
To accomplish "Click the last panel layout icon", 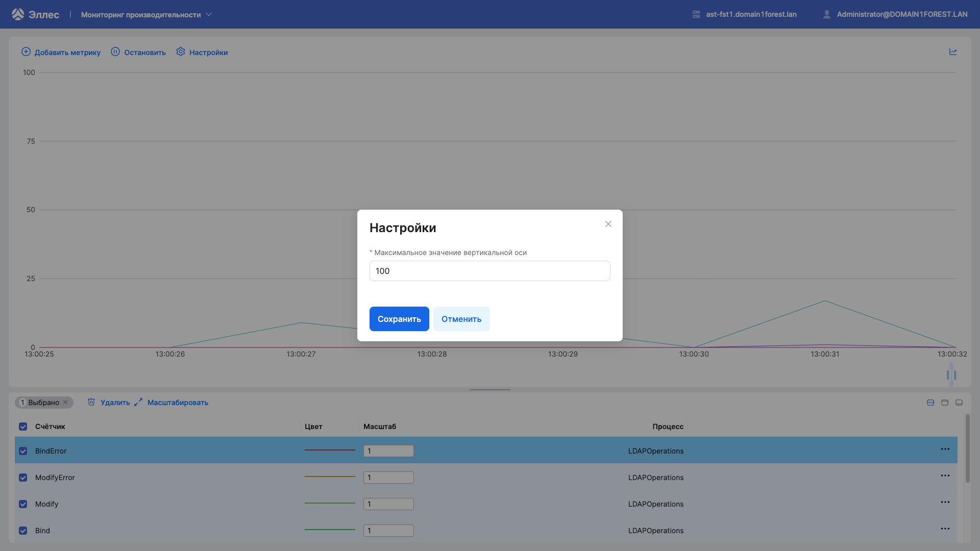I will [959, 403].
